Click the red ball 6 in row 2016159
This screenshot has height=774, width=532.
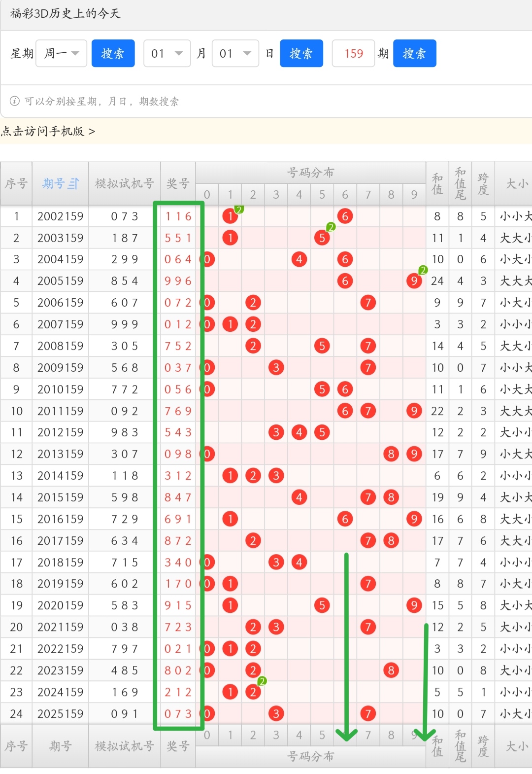tap(345, 519)
